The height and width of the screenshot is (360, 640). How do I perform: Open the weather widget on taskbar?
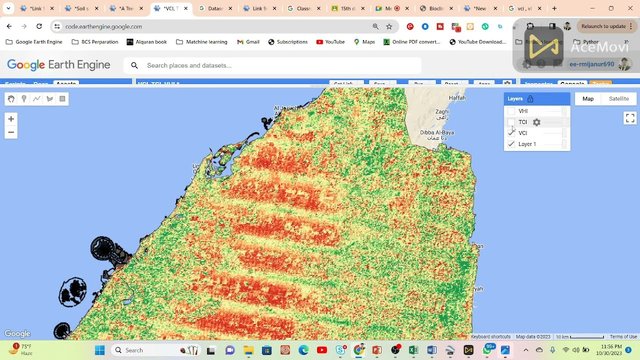(21, 349)
